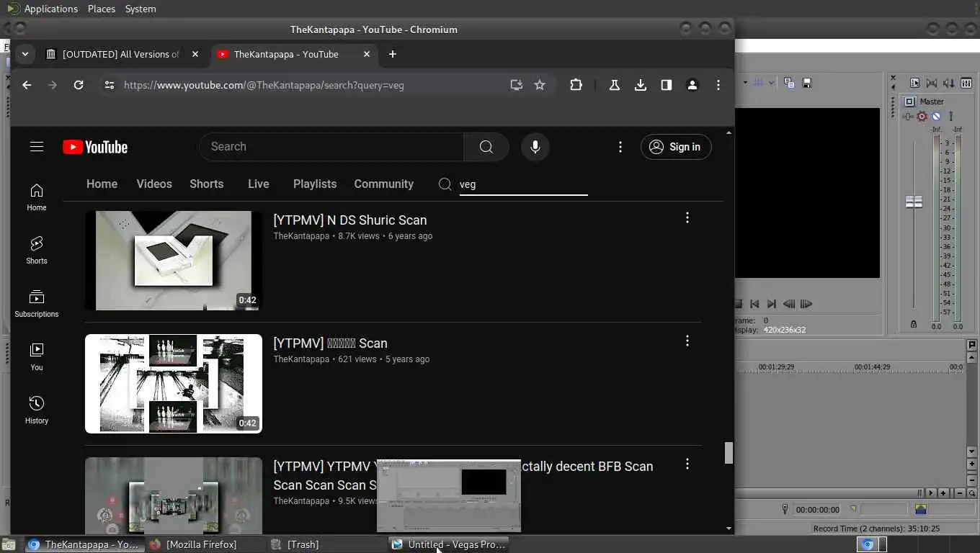The image size is (980, 553).
Task: Go back one page in Chromium
Action: [x=27, y=85]
